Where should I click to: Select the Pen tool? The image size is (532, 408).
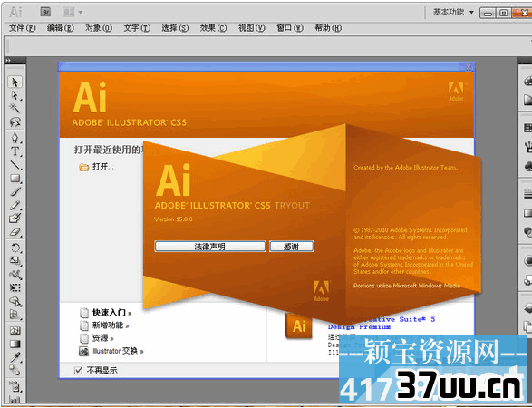[15, 138]
